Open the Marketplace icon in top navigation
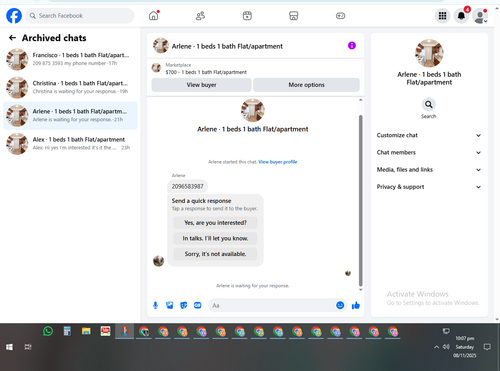 [x=294, y=16]
